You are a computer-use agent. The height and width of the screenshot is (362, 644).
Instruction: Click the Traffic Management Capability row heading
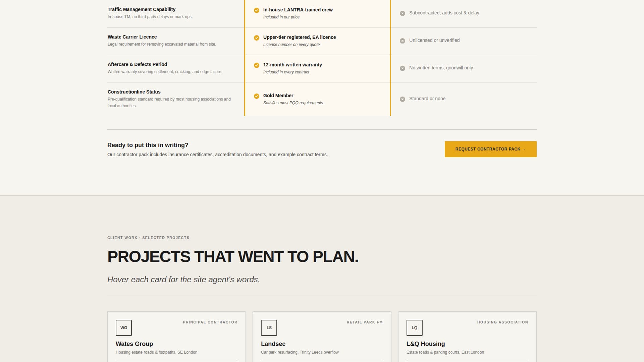142,9
